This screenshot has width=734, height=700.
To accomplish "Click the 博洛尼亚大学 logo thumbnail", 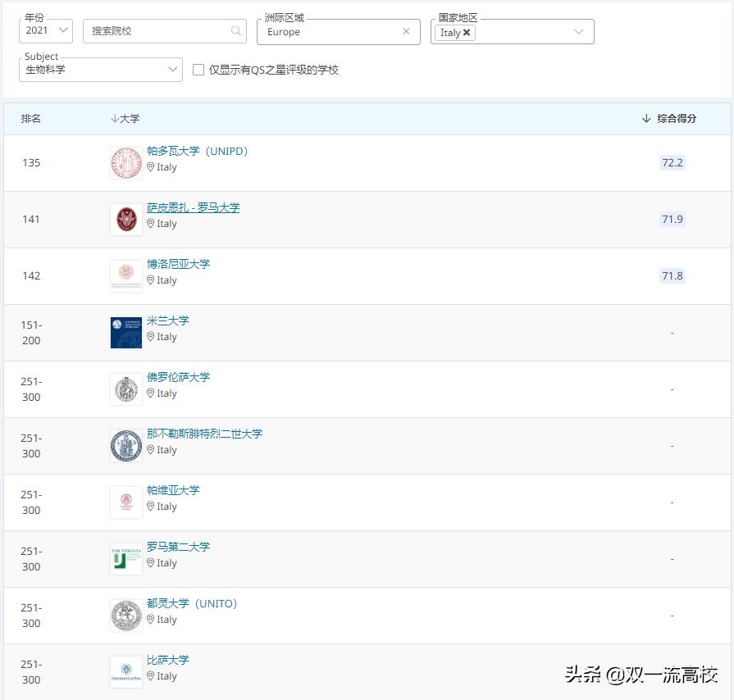I will tap(125, 275).
